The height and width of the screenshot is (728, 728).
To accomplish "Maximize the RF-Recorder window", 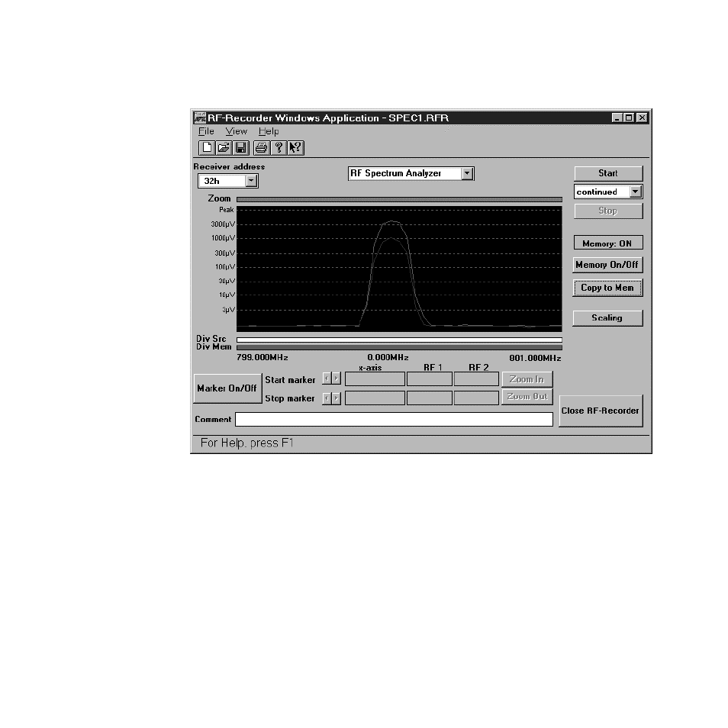I will [628, 118].
